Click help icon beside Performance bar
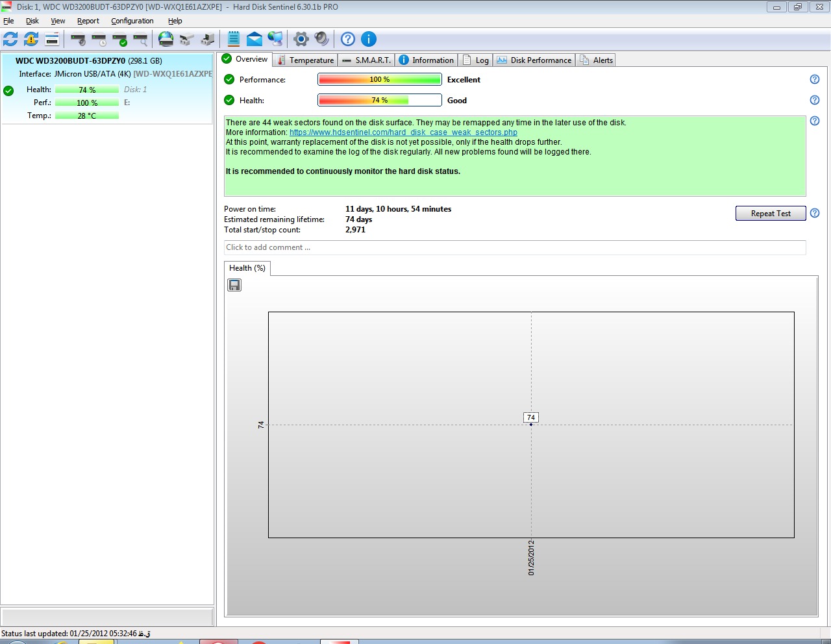831x644 pixels. tap(815, 79)
